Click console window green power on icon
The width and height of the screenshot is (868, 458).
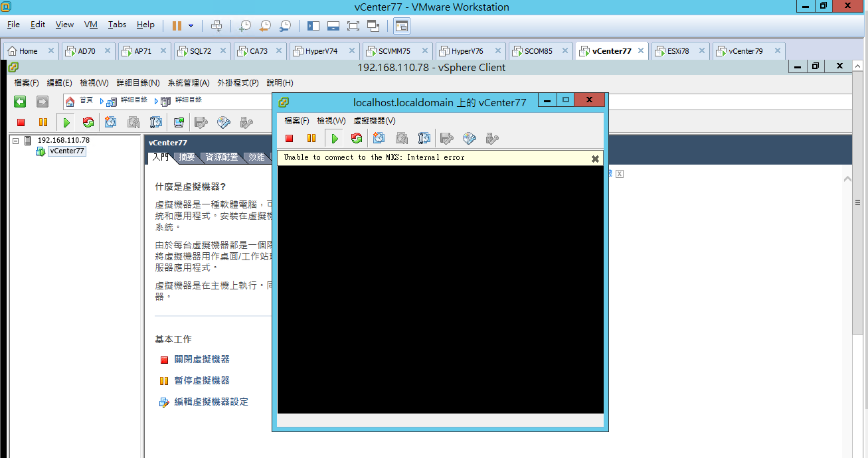[335, 138]
